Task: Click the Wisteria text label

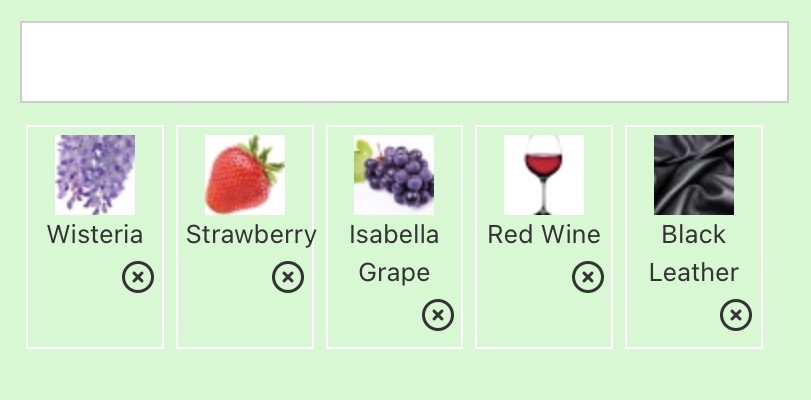Action: (x=95, y=235)
